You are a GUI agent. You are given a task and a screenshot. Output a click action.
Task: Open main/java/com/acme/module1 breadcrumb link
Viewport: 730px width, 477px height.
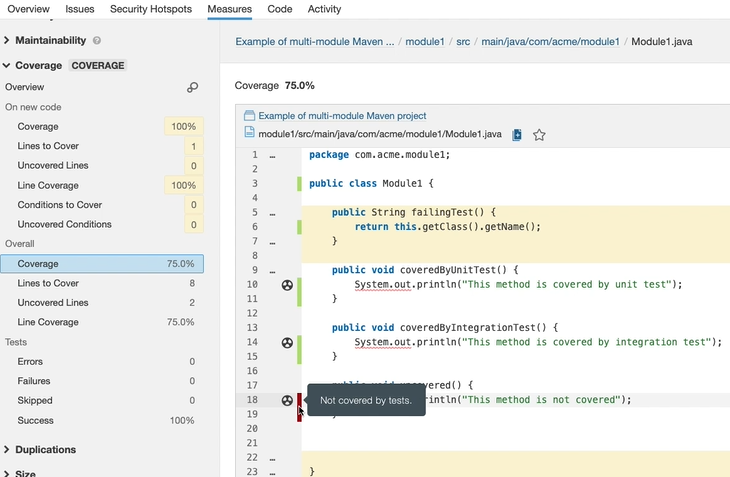coord(550,41)
